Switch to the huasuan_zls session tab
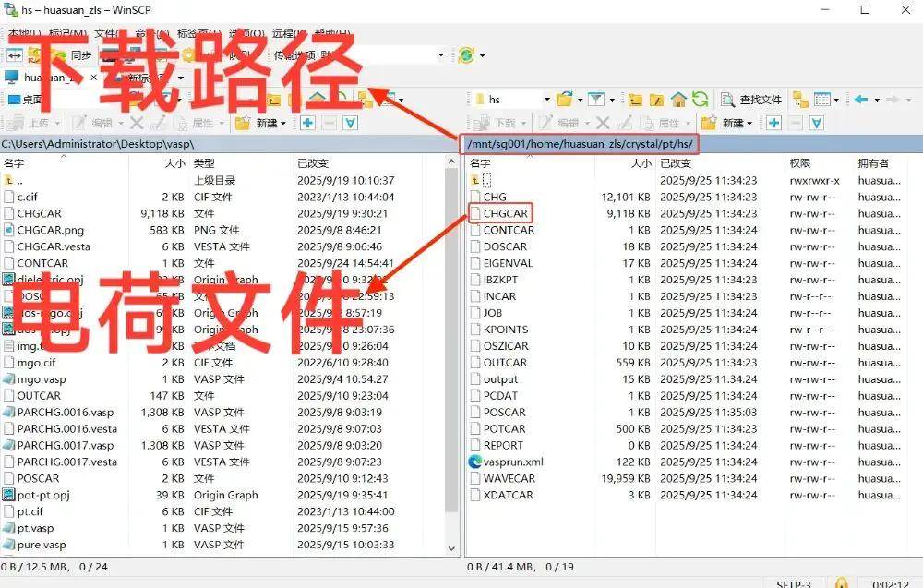 point(44,78)
